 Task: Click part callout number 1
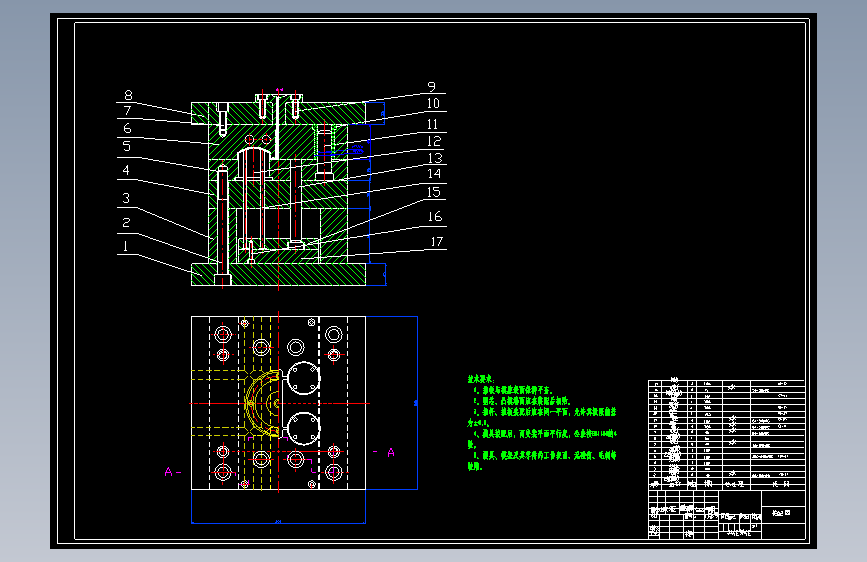(126, 246)
